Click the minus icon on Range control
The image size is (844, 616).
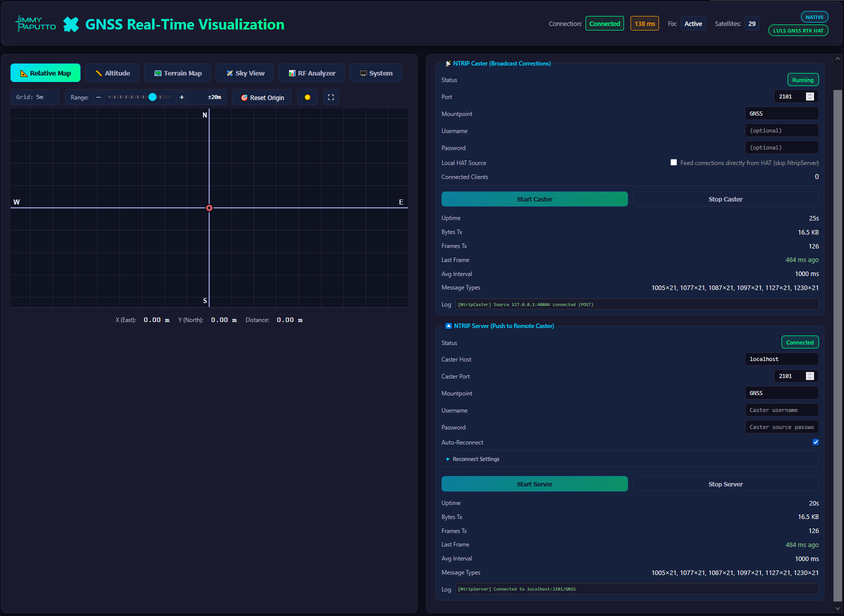(x=99, y=97)
